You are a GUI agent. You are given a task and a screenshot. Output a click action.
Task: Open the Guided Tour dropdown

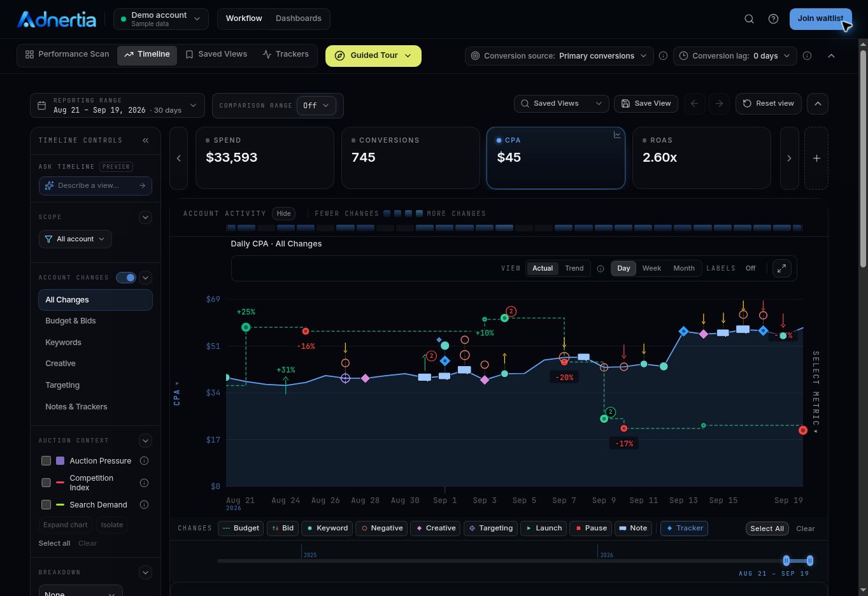click(x=373, y=56)
